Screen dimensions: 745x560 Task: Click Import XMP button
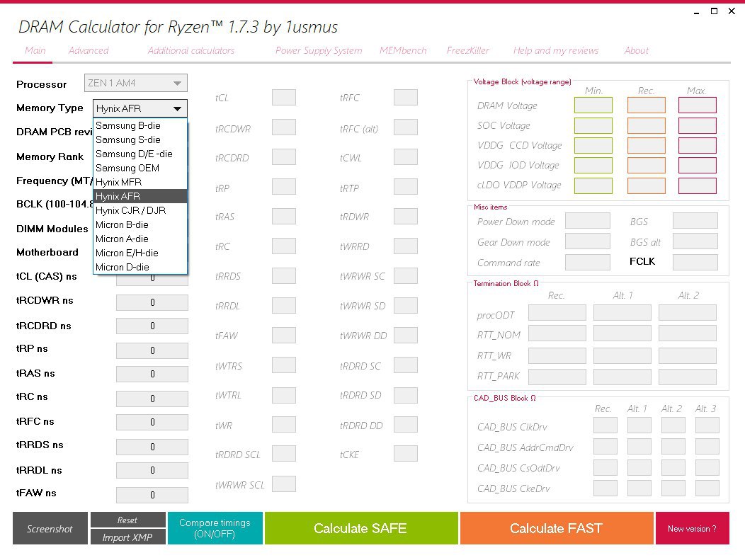(x=127, y=537)
